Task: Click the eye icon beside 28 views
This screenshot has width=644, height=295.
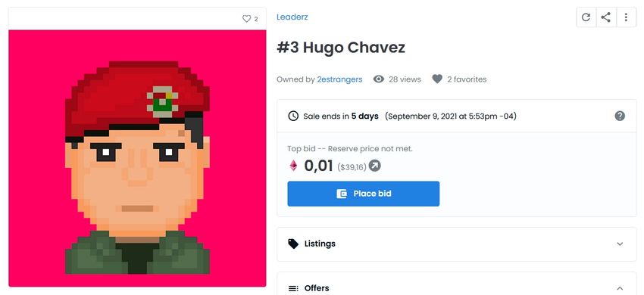Action: click(x=379, y=79)
